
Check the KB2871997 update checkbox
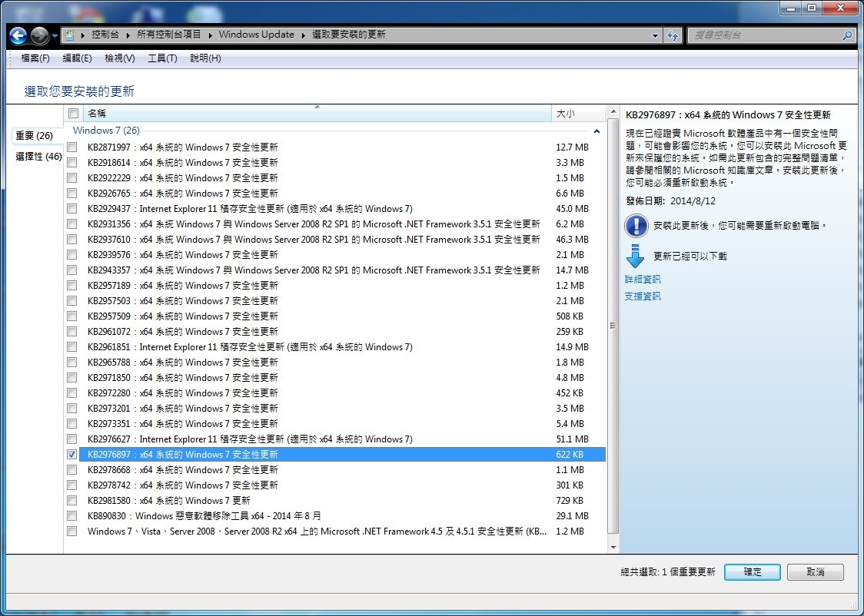(71, 147)
